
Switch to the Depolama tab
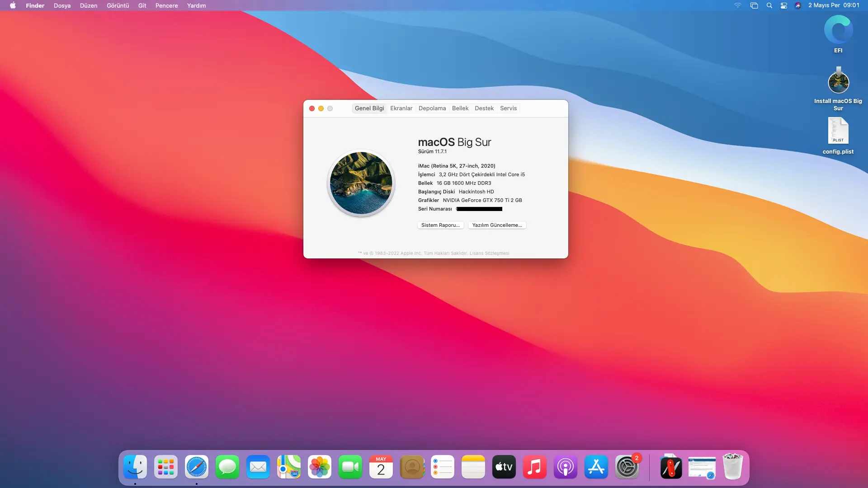432,108
